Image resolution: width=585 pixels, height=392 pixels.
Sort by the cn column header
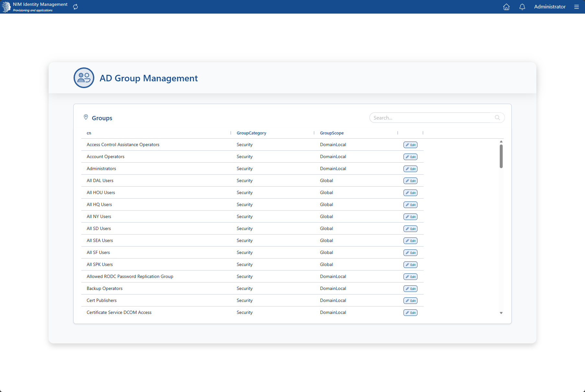coord(89,133)
